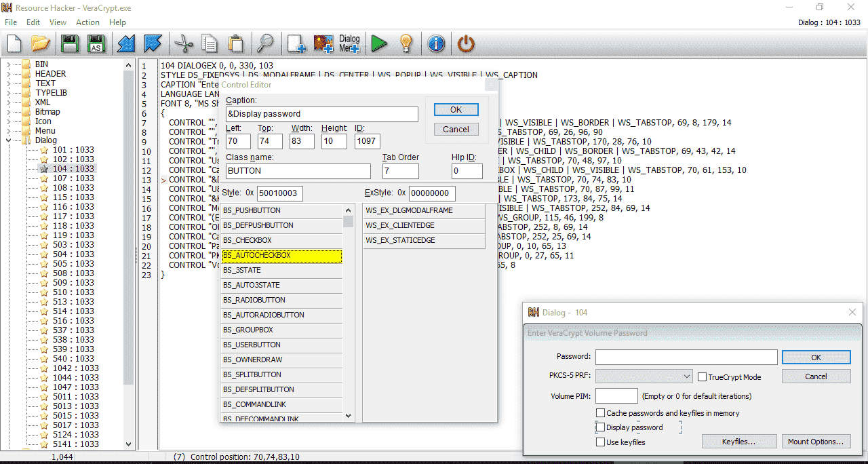The image size is (868, 464).
Task: Click the Save As floppy icon
Action: pos(96,43)
